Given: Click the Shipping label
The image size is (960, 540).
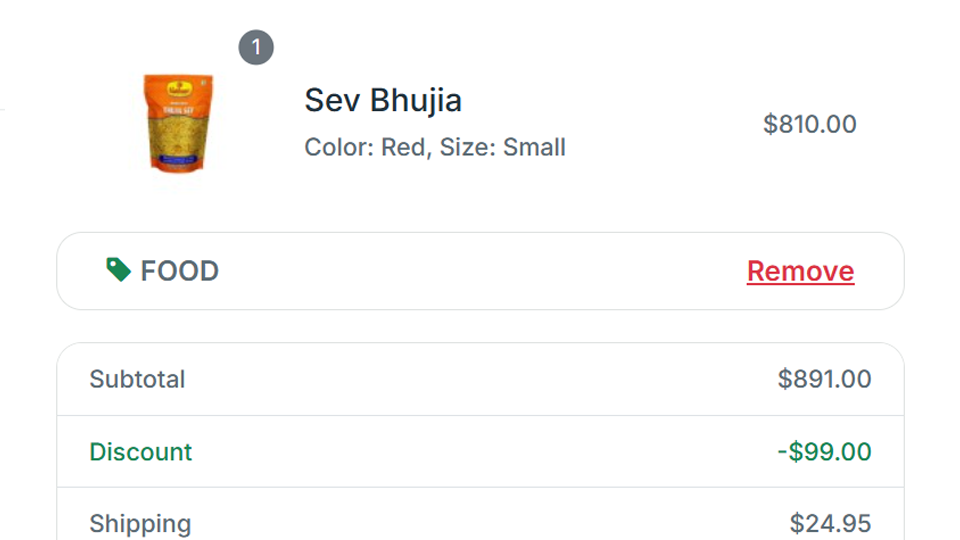Looking at the screenshot, I should tap(140, 523).
